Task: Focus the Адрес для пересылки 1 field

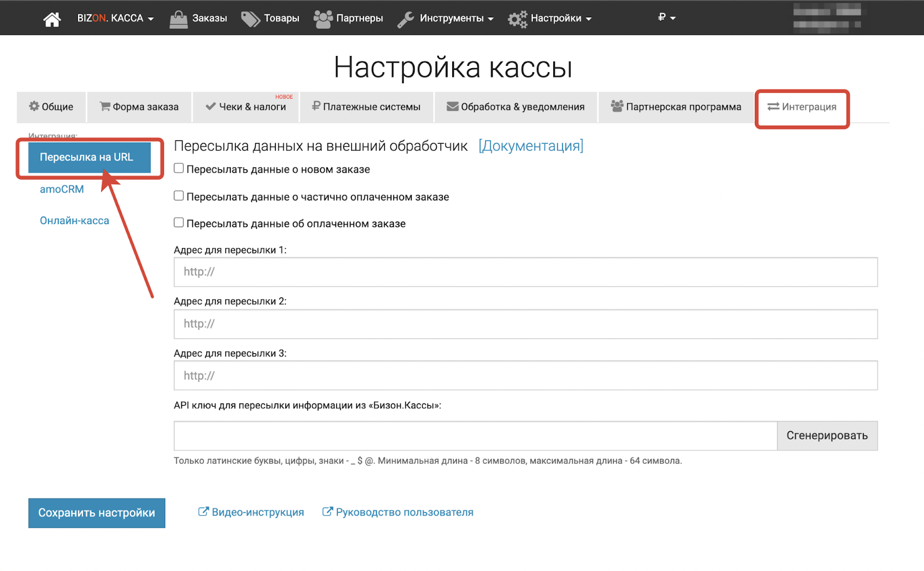Action: coord(525,272)
